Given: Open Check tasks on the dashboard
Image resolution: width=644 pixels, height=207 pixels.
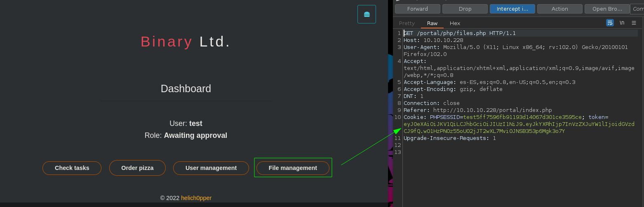Looking at the screenshot, I should coord(72,168).
